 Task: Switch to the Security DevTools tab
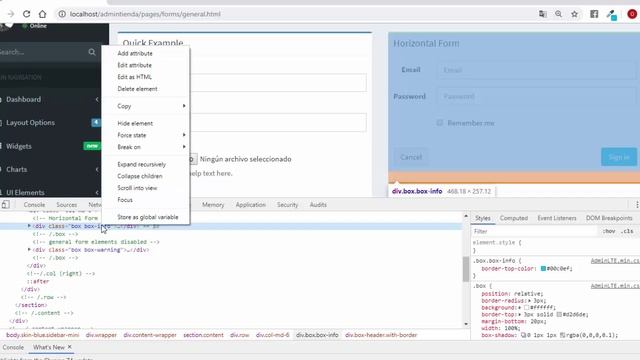(287, 204)
